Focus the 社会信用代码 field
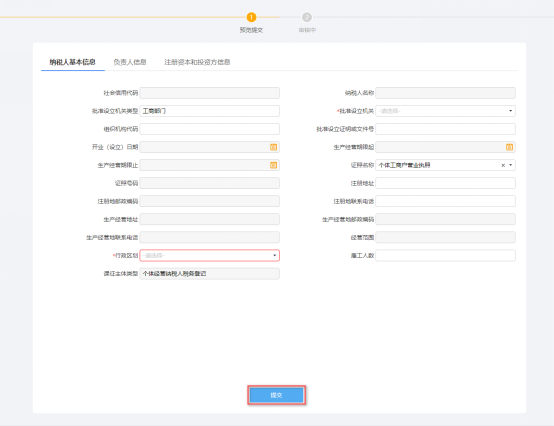 click(210, 93)
